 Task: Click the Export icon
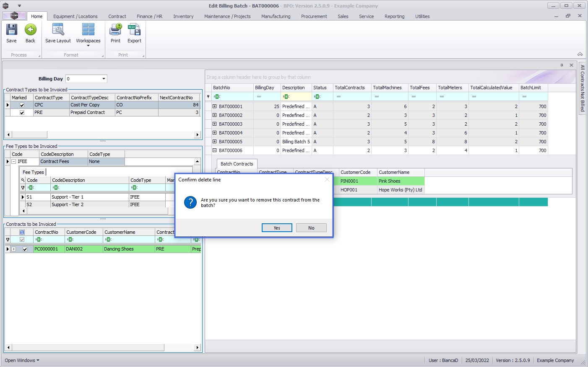pyautogui.click(x=134, y=31)
